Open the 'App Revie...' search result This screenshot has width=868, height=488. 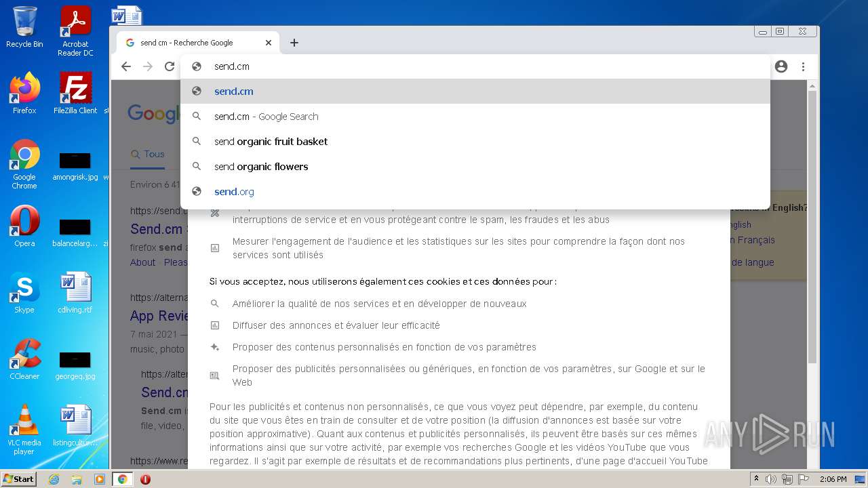point(158,316)
